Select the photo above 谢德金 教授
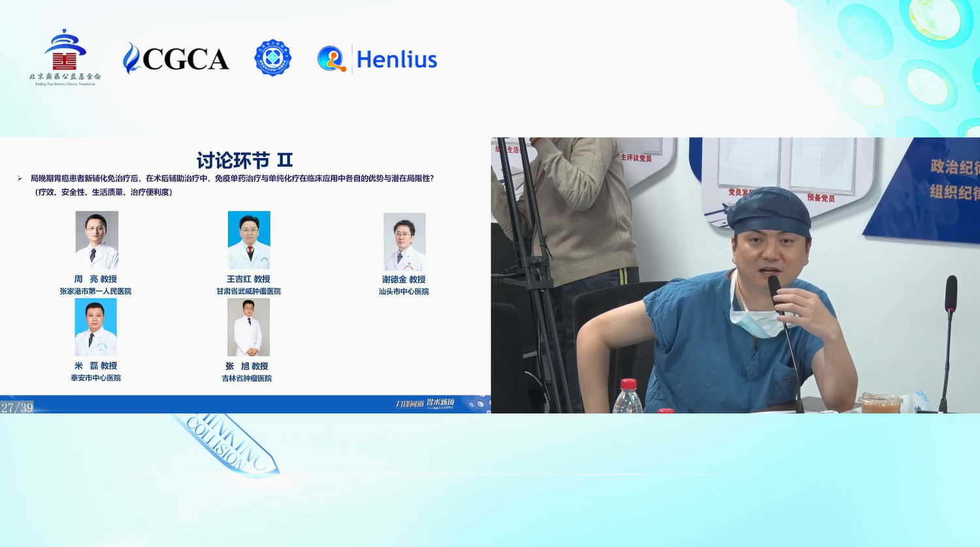This screenshot has width=980, height=547. pos(404,242)
